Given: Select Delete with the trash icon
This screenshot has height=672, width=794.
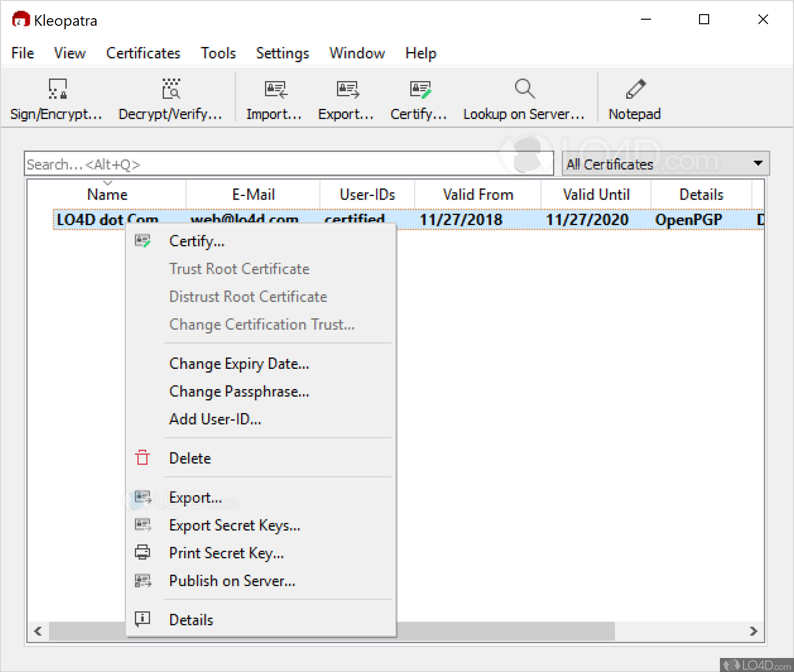Looking at the screenshot, I should pos(190,458).
